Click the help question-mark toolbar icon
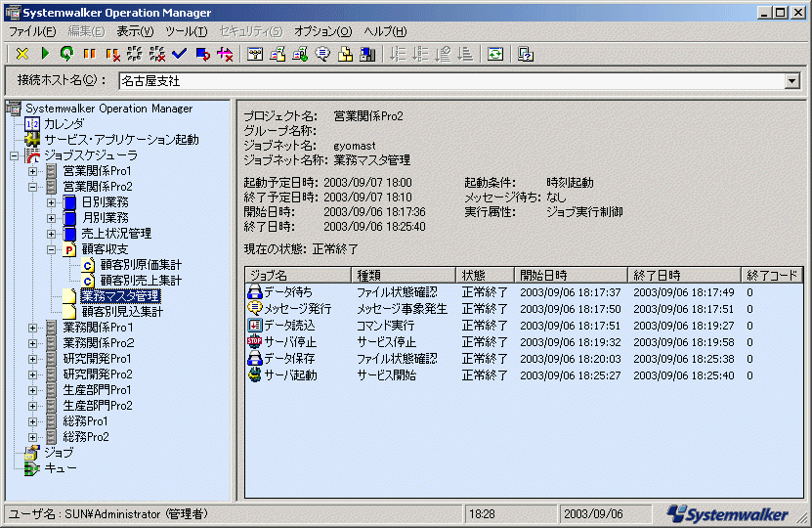Screen dimensions: 812x528 [525, 54]
